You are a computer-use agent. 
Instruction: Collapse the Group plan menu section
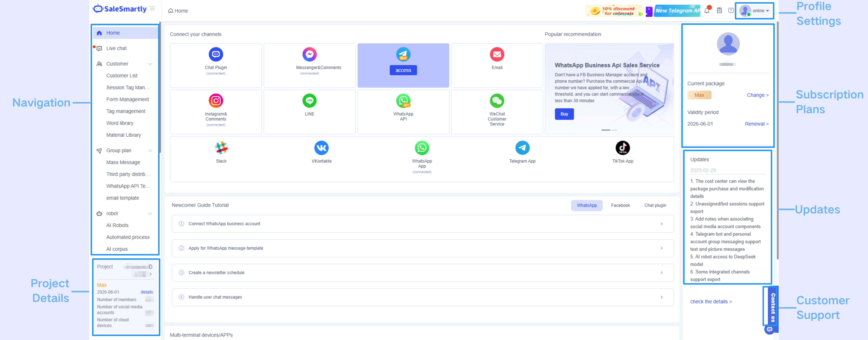click(x=150, y=151)
